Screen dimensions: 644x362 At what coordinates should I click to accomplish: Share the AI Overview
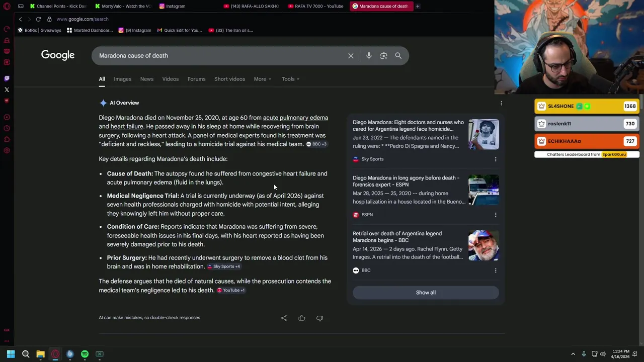point(284,318)
